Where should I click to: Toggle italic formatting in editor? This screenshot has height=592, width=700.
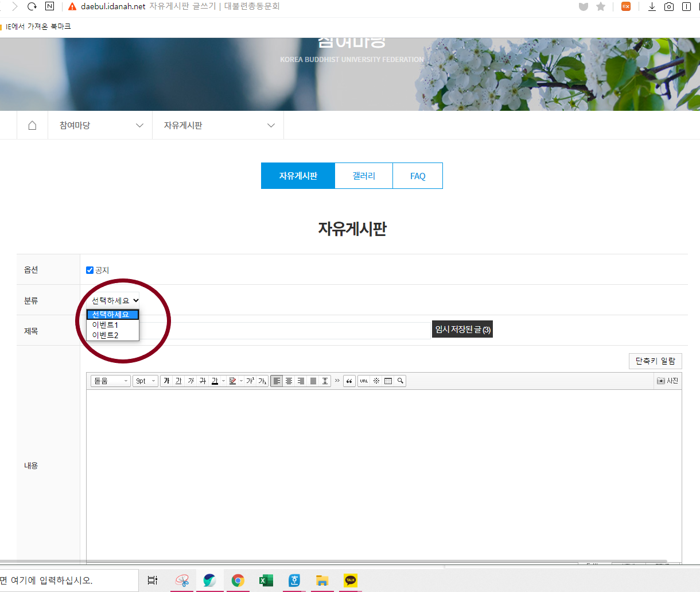coord(191,381)
